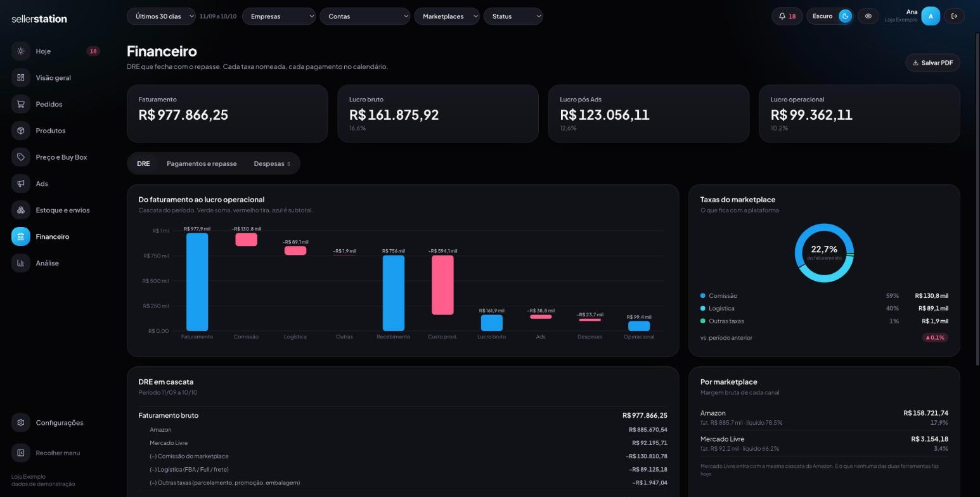Open the Marketplaces filter dropdown

447,16
